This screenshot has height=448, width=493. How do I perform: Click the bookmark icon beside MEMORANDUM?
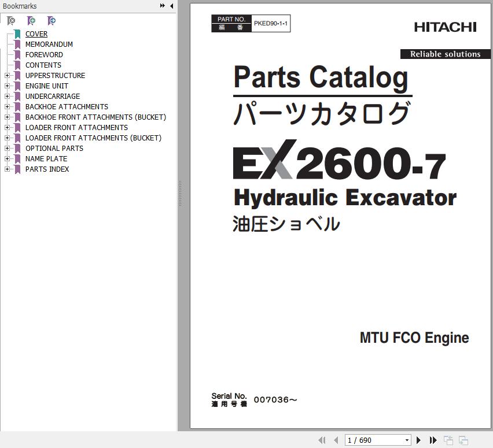pos(17,45)
